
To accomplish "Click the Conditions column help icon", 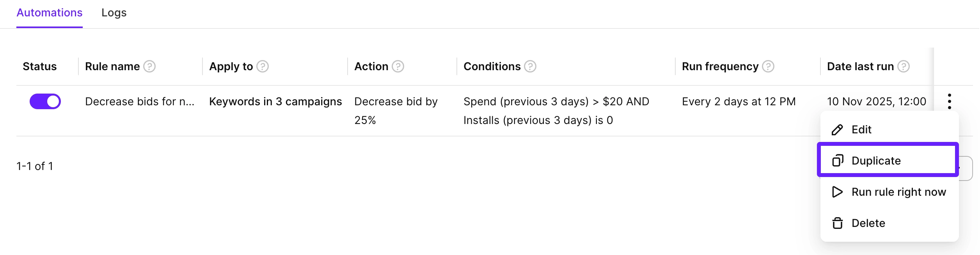I will pyautogui.click(x=530, y=67).
